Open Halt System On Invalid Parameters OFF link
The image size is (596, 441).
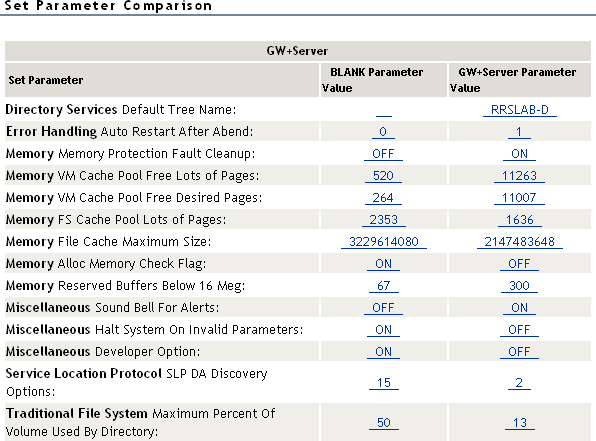coord(519,330)
